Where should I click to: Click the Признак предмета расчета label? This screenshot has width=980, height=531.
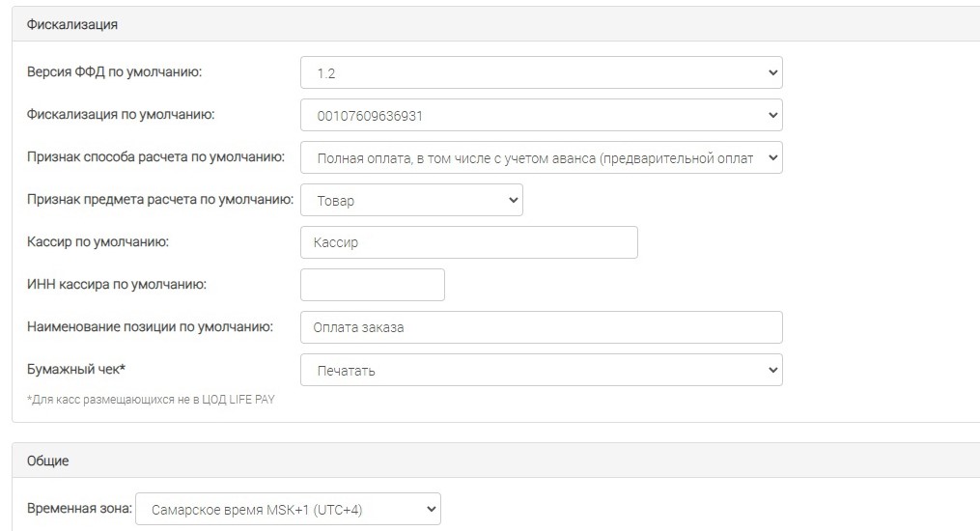click(160, 199)
